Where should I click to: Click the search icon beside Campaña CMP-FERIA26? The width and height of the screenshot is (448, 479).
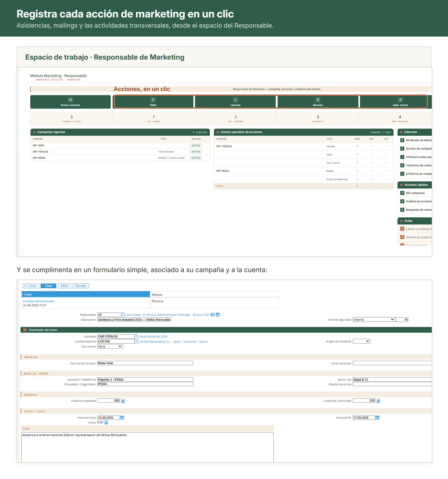click(x=137, y=336)
